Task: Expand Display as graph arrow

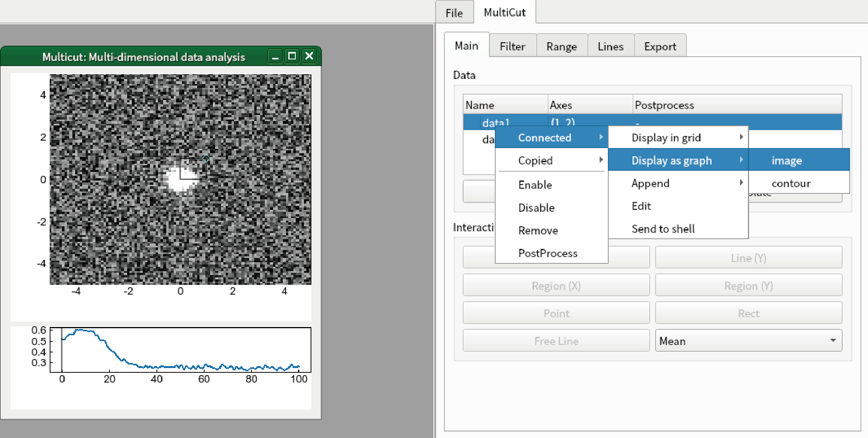Action: (x=741, y=160)
